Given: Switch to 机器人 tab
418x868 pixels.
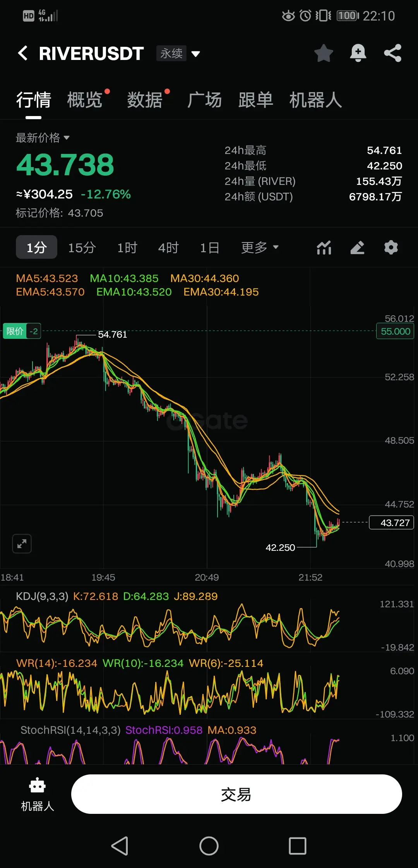Looking at the screenshot, I should tap(315, 100).
